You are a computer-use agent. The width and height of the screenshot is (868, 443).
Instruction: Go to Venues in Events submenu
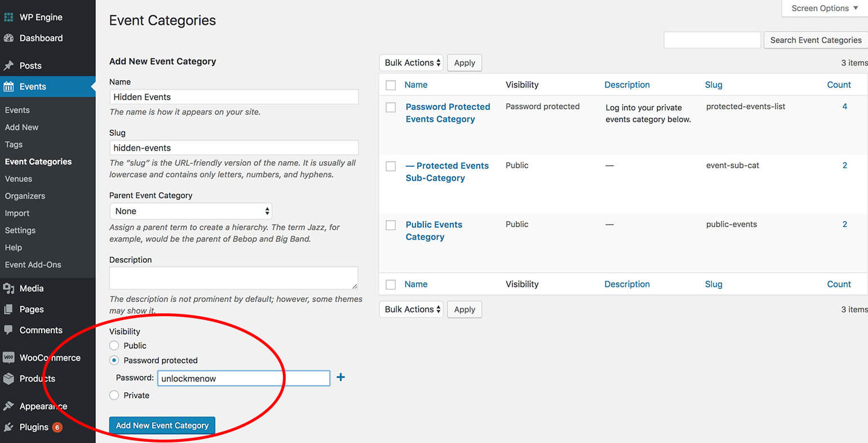point(19,179)
